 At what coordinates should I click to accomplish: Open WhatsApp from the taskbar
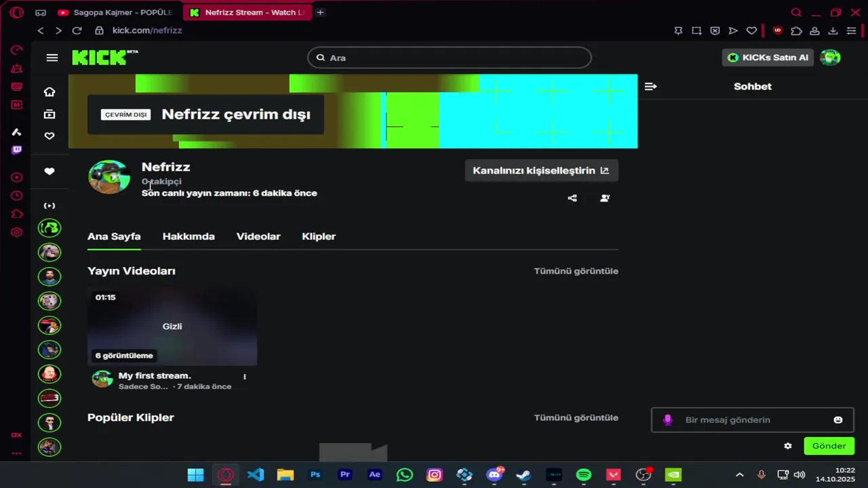(405, 474)
